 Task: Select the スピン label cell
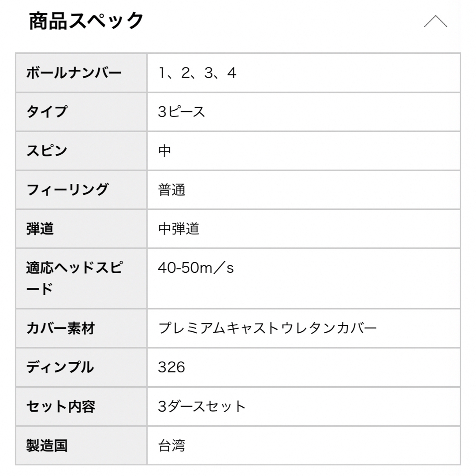82,151
